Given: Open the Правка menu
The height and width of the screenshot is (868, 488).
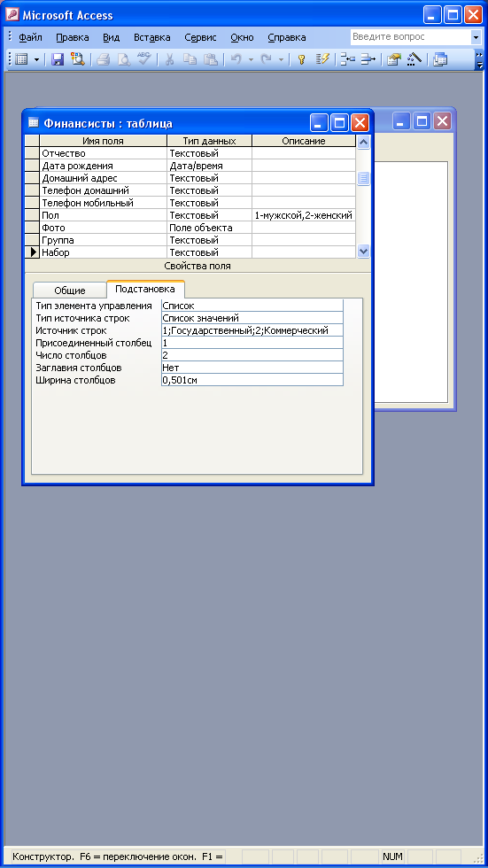Looking at the screenshot, I should [73, 37].
